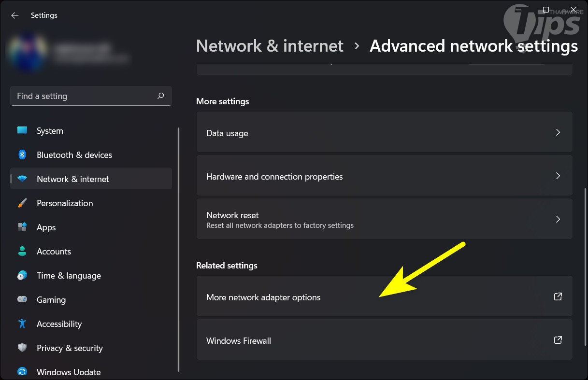Image resolution: width=588 pixels, height=380 pixels.
Task: Open Hardware and connection properties chevron
Action: tap(558, 176)
